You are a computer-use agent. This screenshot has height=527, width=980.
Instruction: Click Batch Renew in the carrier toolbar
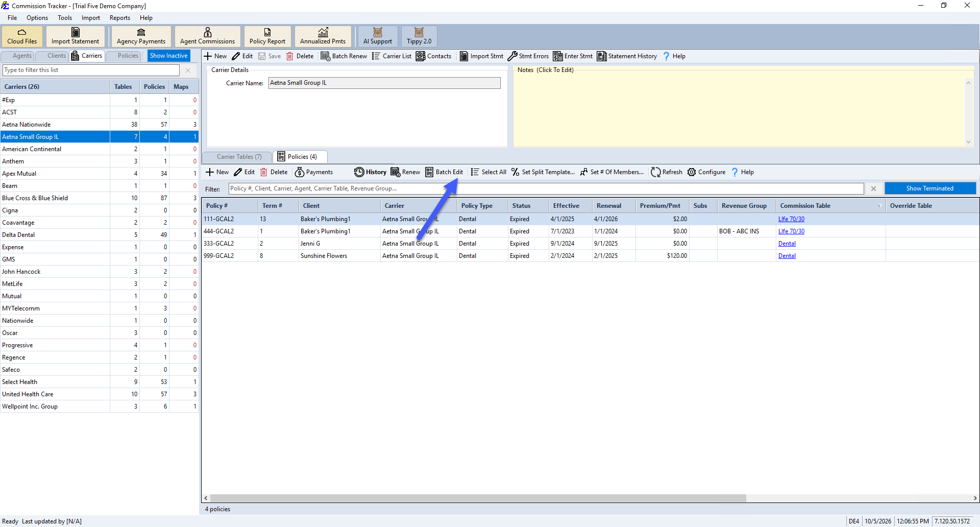[x=344, y=56]
